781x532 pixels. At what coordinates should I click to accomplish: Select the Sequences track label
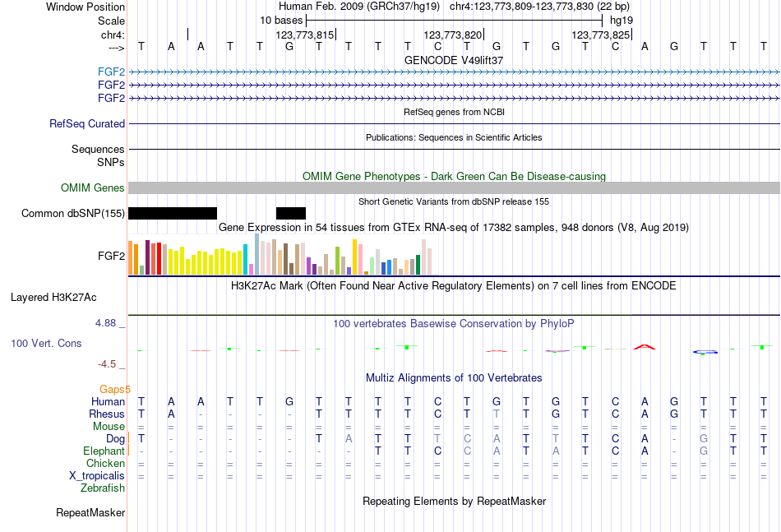click(98, 149)
